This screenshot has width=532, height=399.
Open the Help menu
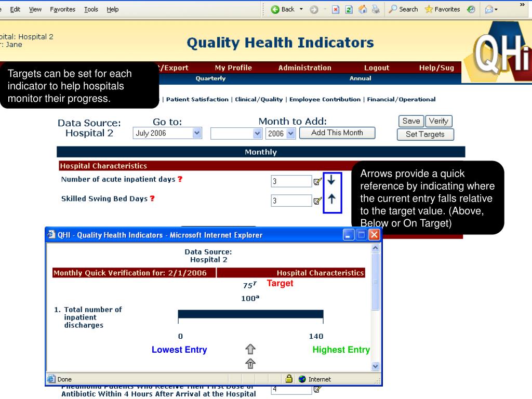point(113,9)
